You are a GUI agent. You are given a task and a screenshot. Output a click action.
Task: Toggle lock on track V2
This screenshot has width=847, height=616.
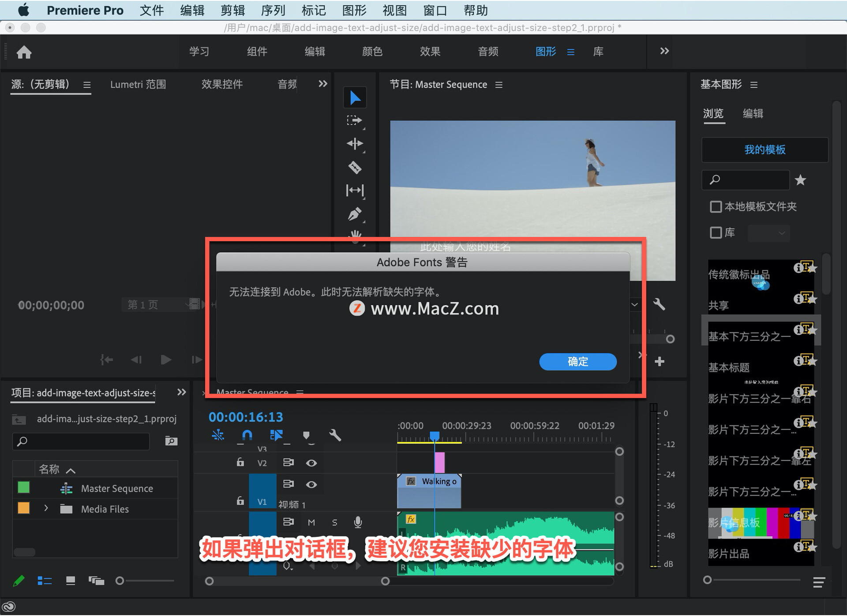click(x=240, y=462)
